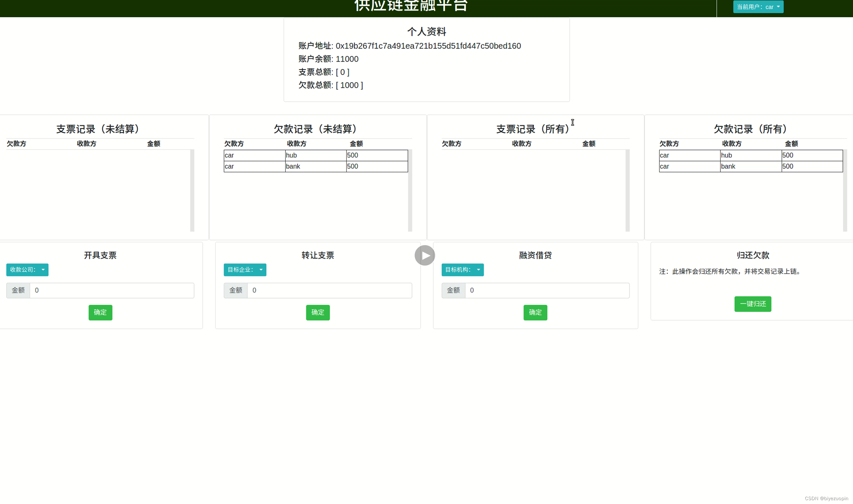This screenshot has width=853, height=504.
Task: Click the play button overlay icon
Action: [x=424, y=255]
